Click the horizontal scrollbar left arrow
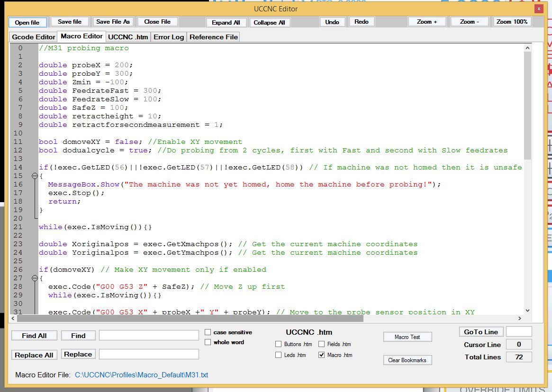The image size is (552, 392). point(13,319)
